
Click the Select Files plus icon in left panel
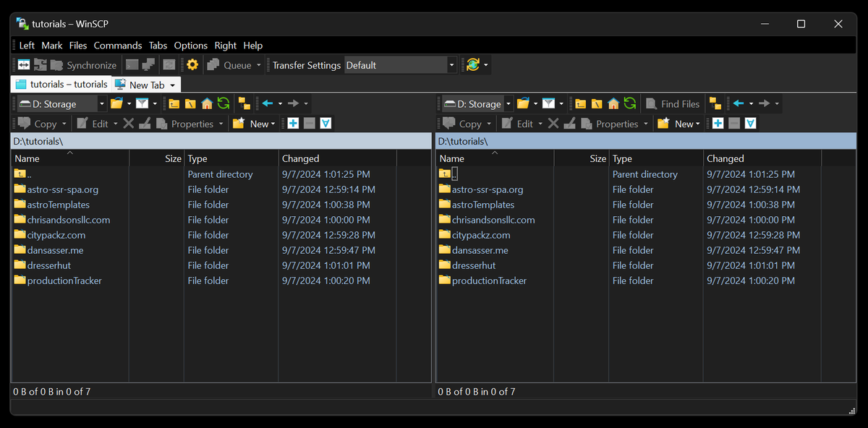[x=293, y=124]
